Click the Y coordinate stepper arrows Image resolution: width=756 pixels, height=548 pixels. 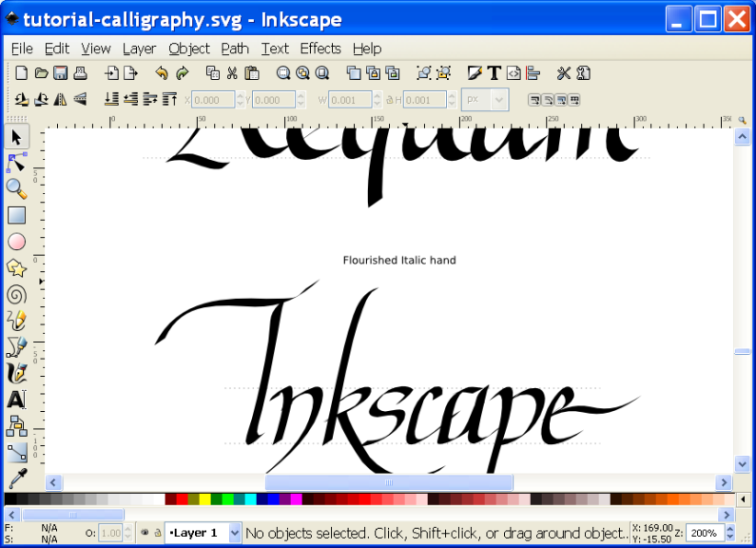click(x=300, y=100)
